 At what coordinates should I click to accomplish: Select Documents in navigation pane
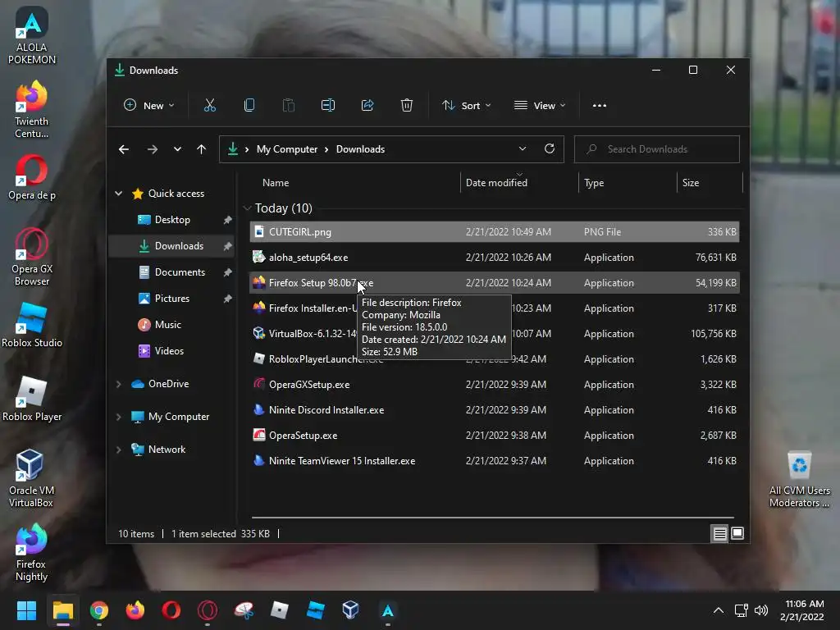point(172,272)
